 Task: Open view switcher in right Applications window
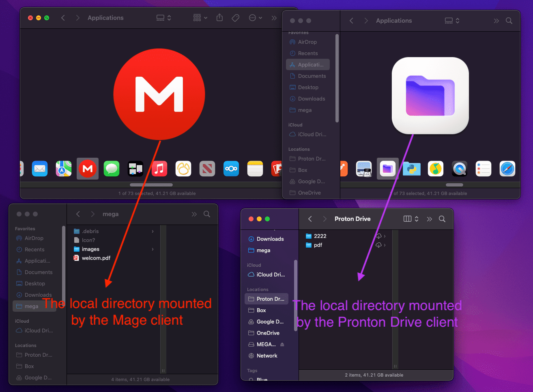(452, 21)
